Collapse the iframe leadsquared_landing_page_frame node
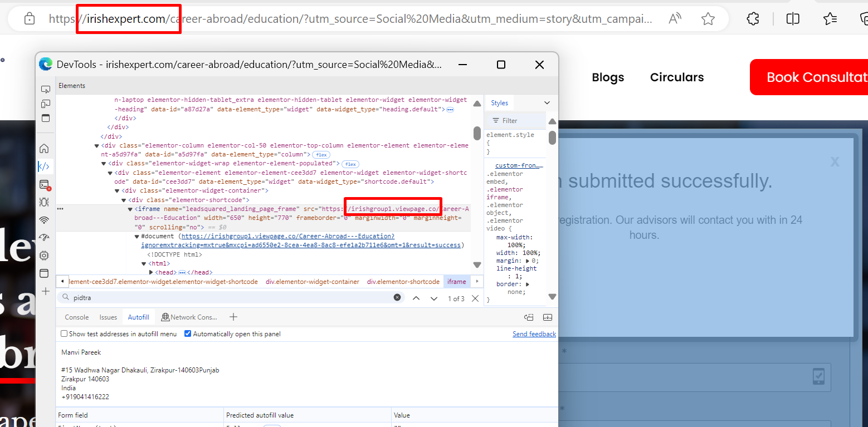The height and width of the screenshot is (427, 868). pos(130,209)
